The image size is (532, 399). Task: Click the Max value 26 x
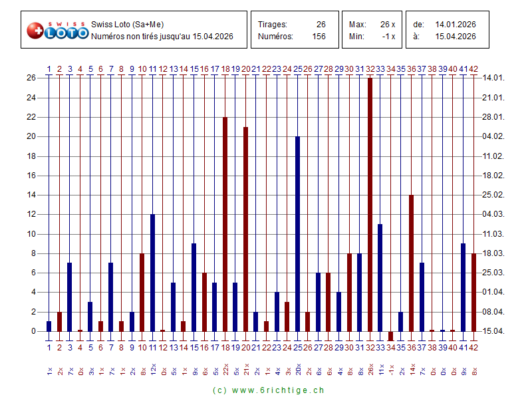pos(387,25)
